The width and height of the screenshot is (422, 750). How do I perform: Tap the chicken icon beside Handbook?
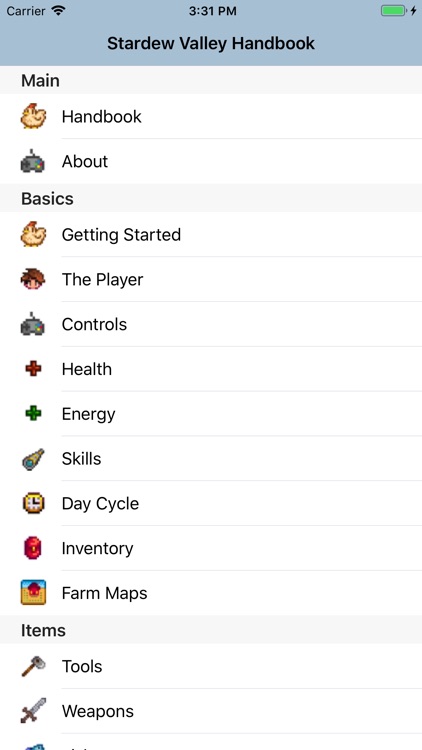coord(33,116)
